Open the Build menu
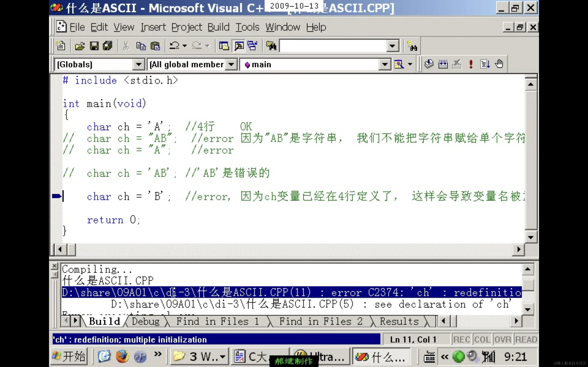588x367 pixels. tap(218, 27)
